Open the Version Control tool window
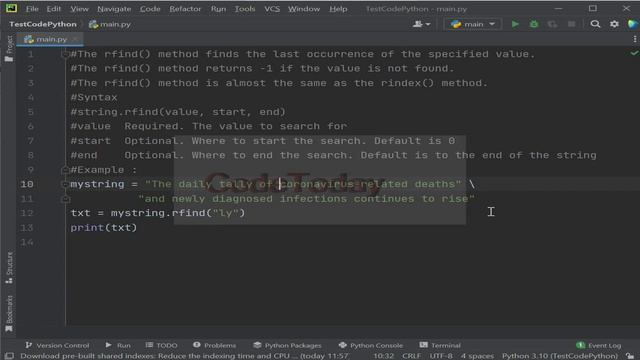This screenshot has width=640, height=360. [x=57, y=345]
